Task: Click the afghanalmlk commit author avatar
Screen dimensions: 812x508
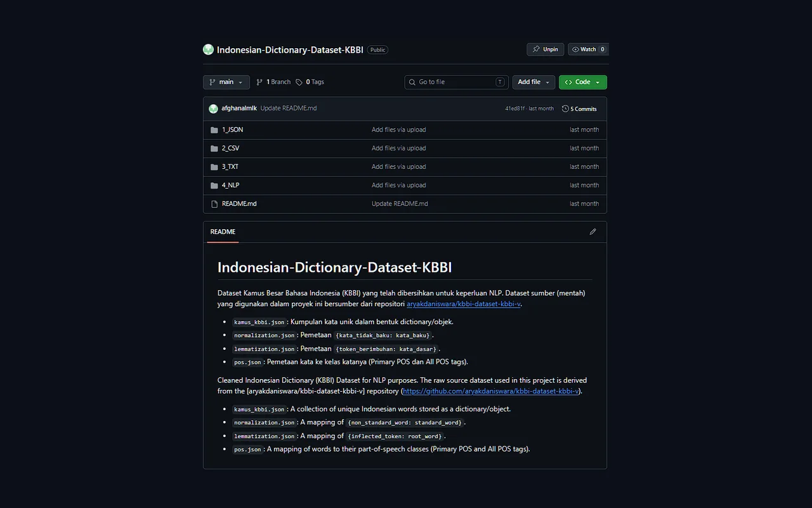Action: click(214, 109)
